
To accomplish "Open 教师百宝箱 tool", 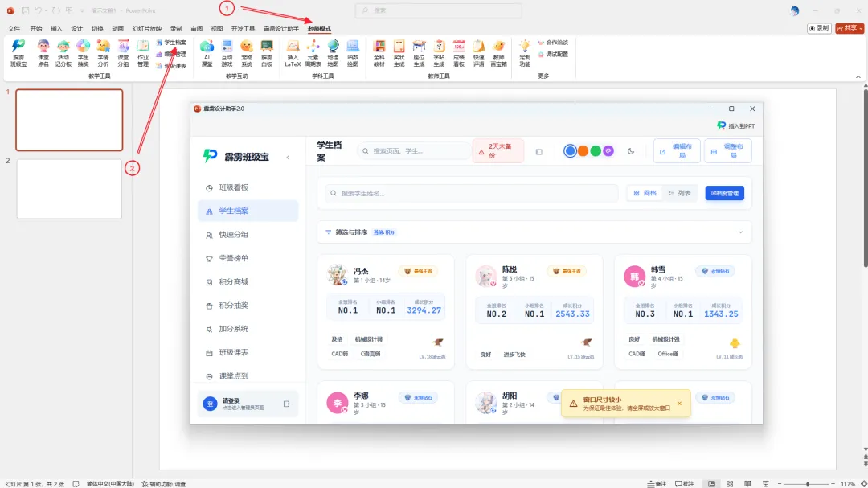I will click(x=499, y=53).
